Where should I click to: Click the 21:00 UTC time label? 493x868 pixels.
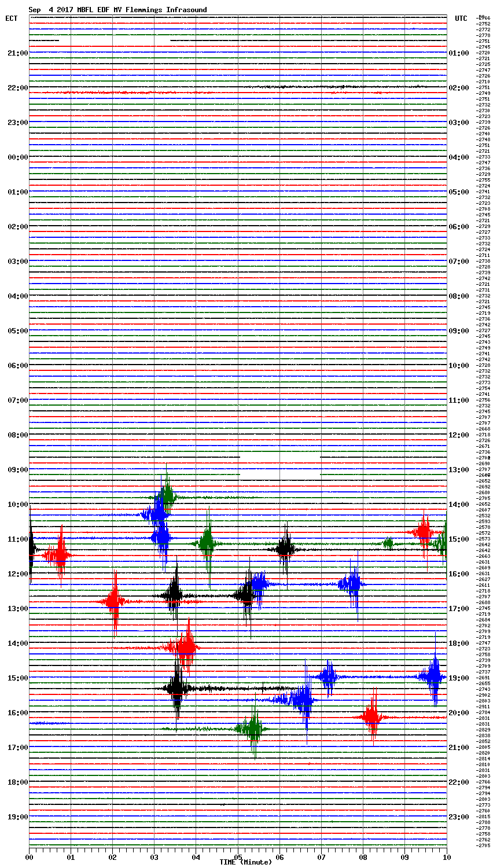point(459,748)
